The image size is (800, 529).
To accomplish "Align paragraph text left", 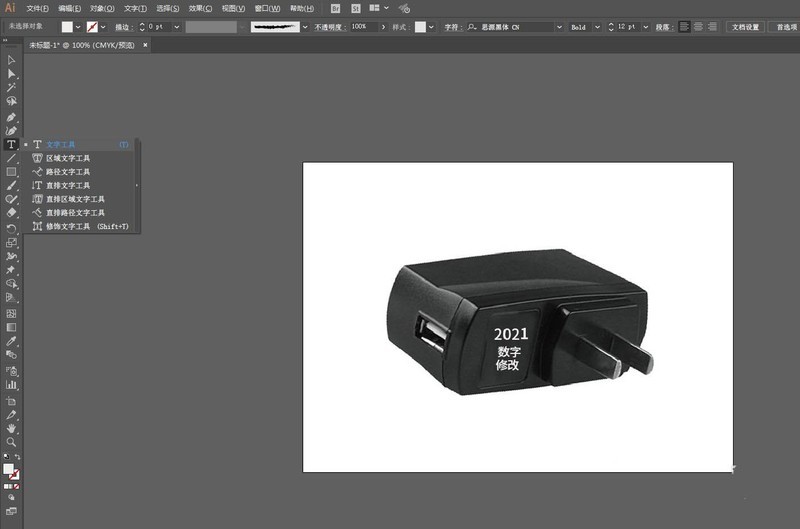I will point(685,27).
